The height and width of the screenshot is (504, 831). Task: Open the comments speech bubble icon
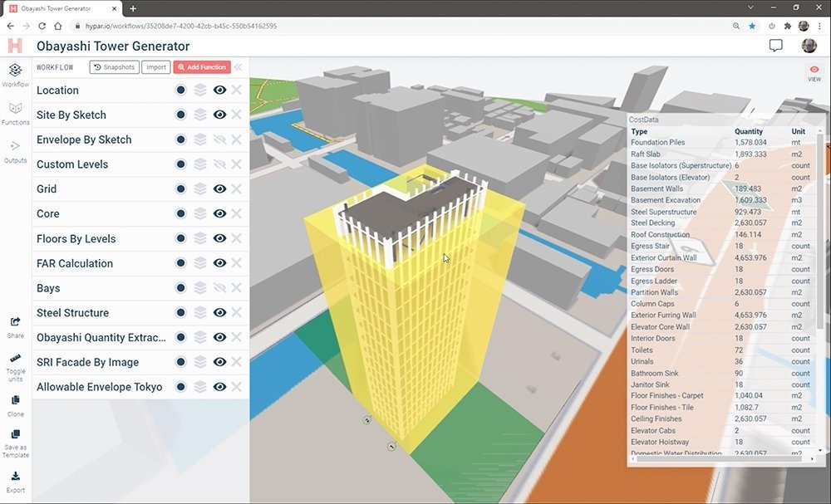[x=775, y=46]
